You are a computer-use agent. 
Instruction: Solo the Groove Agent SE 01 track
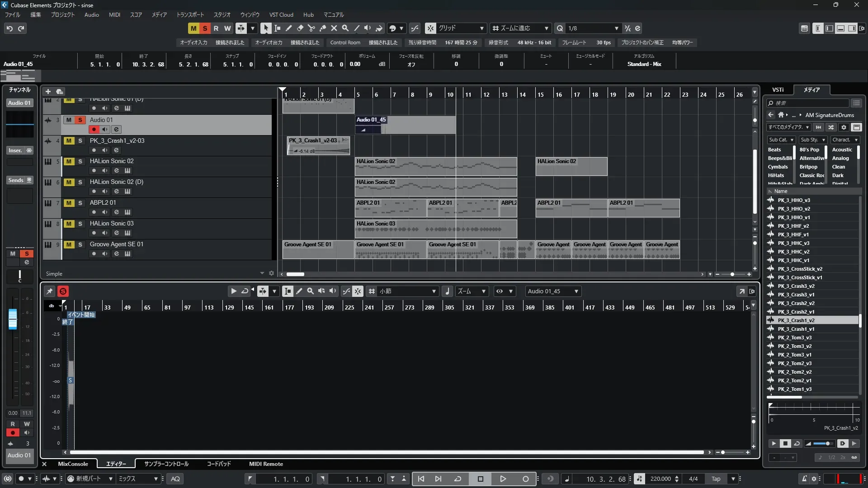(x=80, y=244)
